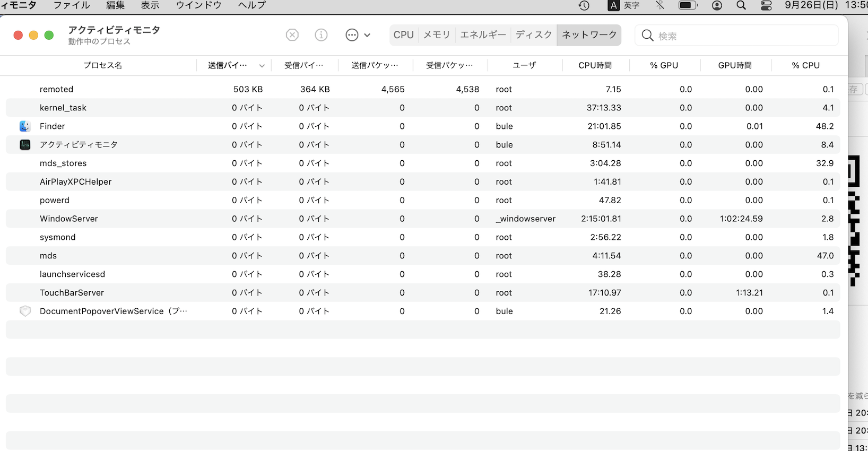Screen dimensions: 868x451
Task: Click the DocumentPopoverViewService shield icon
Action: point(25,311)
